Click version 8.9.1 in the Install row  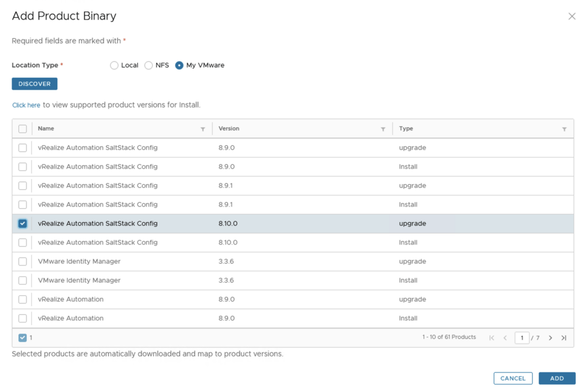tap(225, 205)
